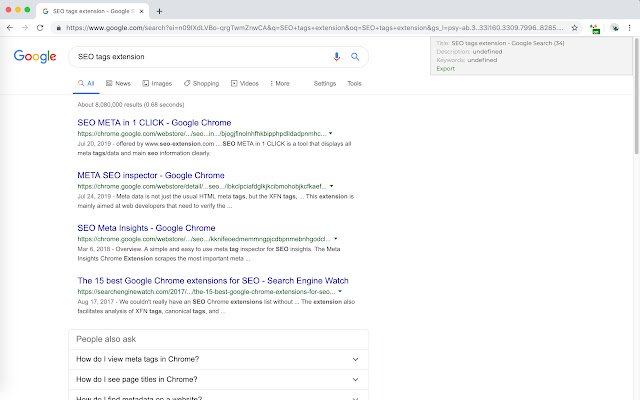Switch to the Shopping tab
The image size is (640, 400).
click(x=201, y=84)
